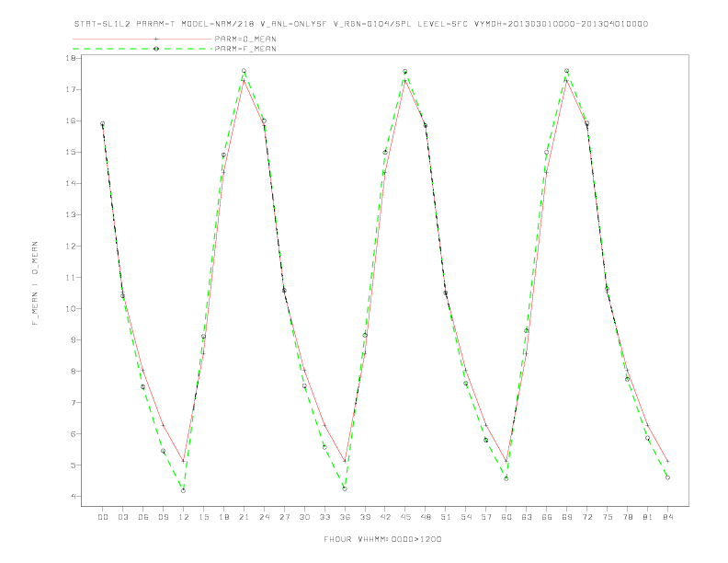
Task: Click x-axis tick label 24
Action: tap(264, 517)
